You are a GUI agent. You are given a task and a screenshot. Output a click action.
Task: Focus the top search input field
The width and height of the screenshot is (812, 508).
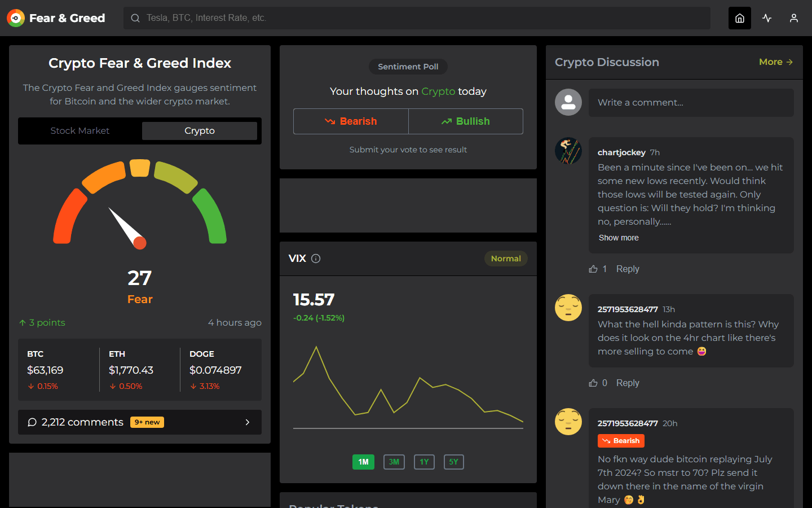click(x=417, y=18)
